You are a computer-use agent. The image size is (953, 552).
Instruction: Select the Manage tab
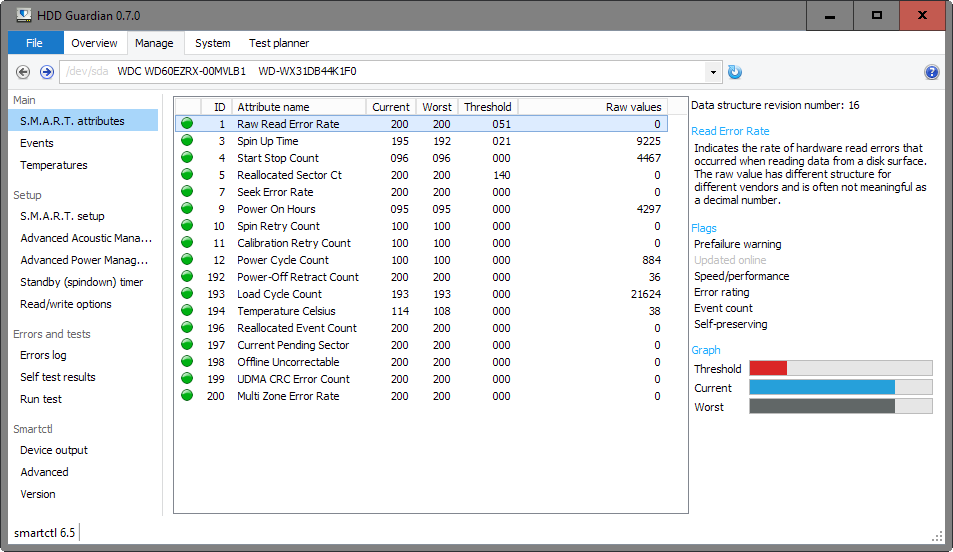click(154, 43)
